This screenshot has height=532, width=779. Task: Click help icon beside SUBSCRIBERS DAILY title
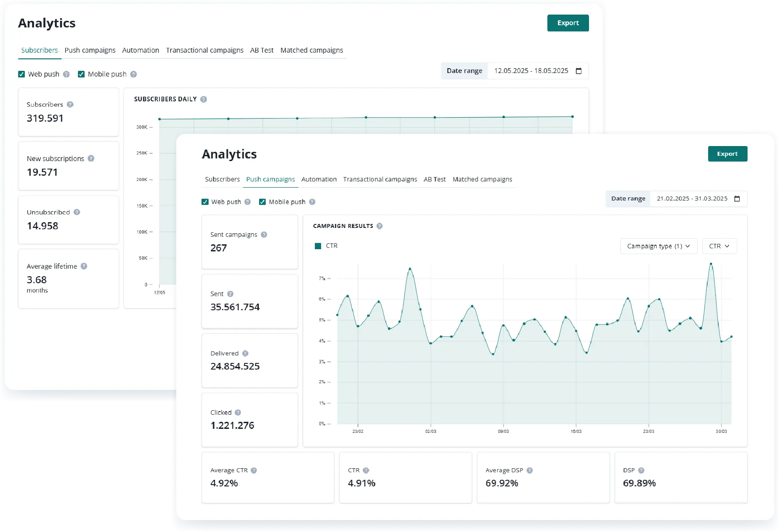point(204,99)
